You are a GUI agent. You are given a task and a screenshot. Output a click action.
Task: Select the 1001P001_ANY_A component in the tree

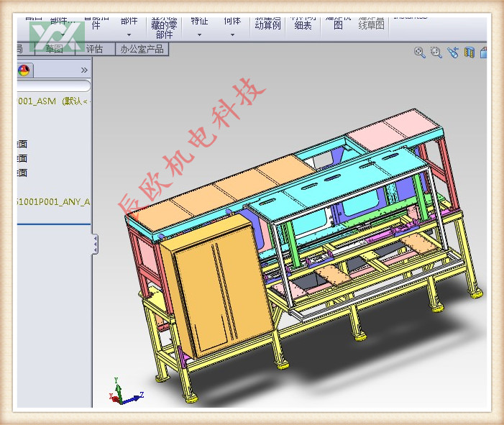[53, 202]
